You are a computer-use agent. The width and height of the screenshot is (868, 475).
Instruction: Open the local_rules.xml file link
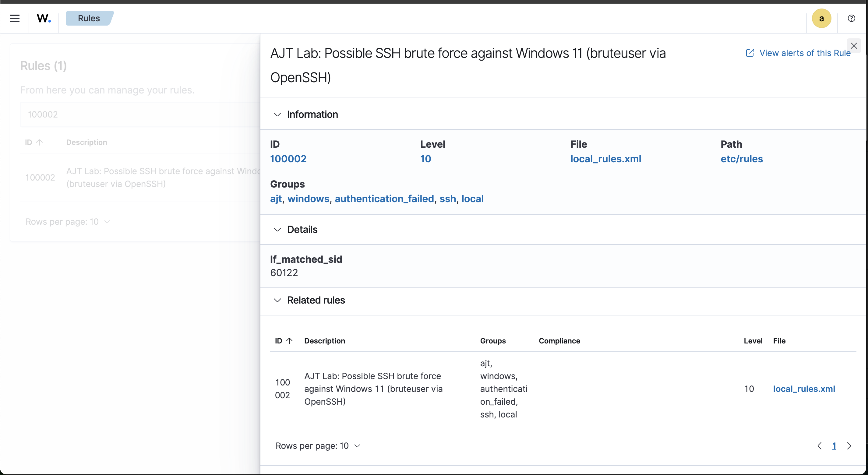click(x=605, y=159)
